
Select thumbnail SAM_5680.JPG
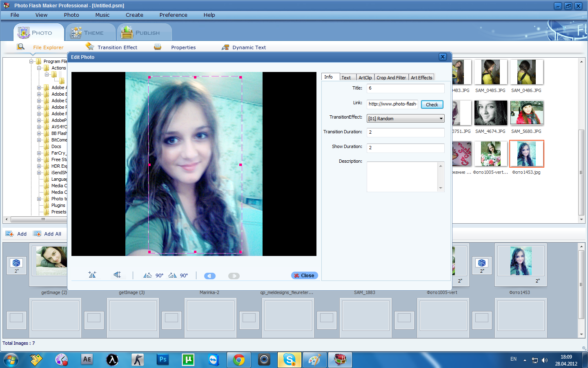pos(526,113)
